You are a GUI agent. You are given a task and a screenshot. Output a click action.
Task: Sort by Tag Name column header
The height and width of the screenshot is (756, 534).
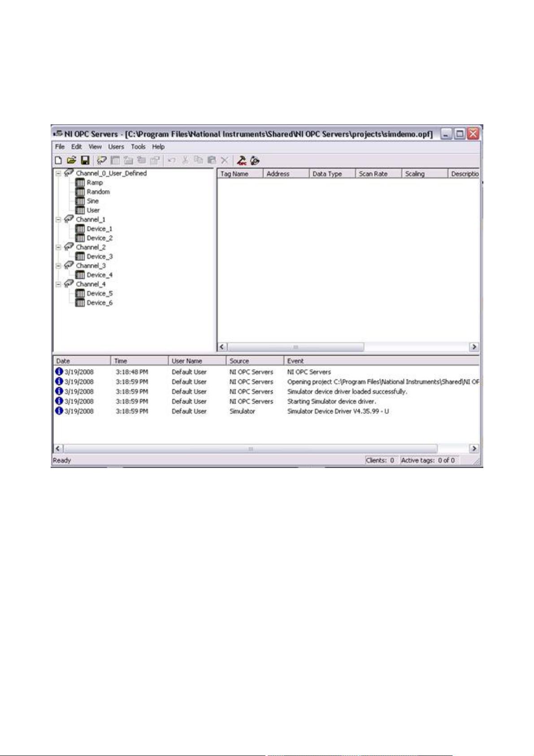tap(240, 174)
